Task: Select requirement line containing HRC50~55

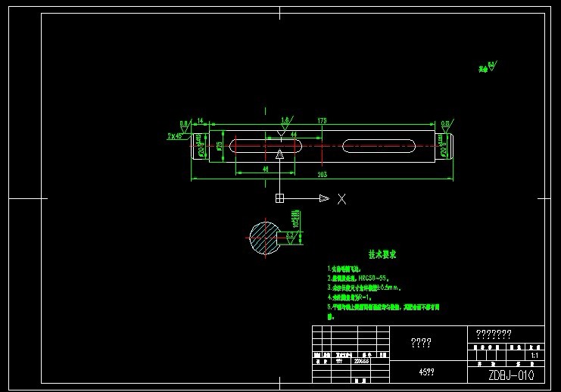Action: tap(358, 278)
